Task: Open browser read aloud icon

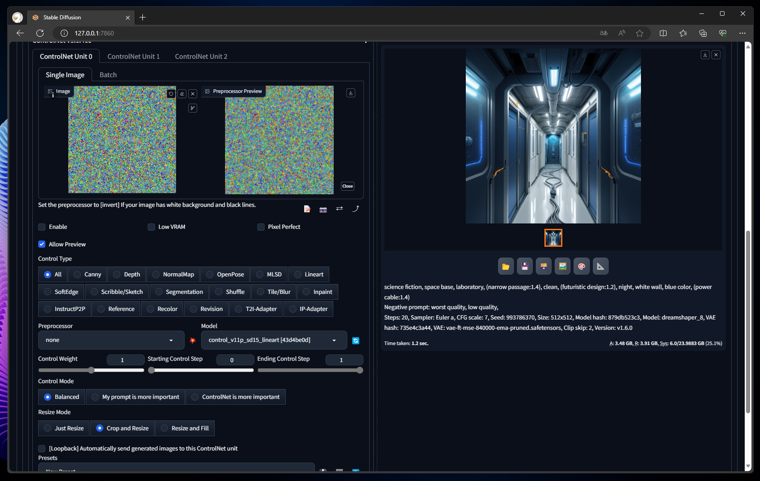Action: (x=621, y=33)
